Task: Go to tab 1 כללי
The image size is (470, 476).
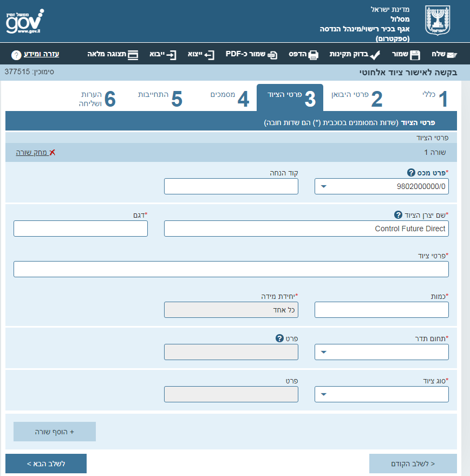Action: point(435,99)
